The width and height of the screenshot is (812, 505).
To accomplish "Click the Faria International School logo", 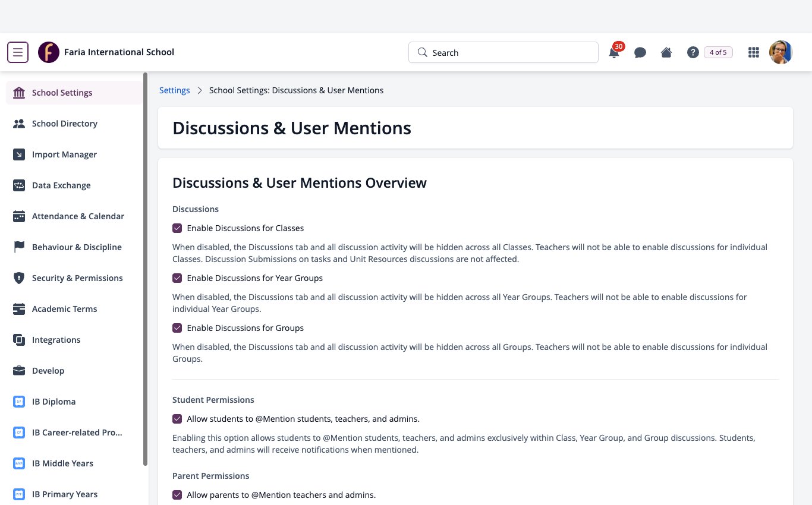I will pos(49,52).
